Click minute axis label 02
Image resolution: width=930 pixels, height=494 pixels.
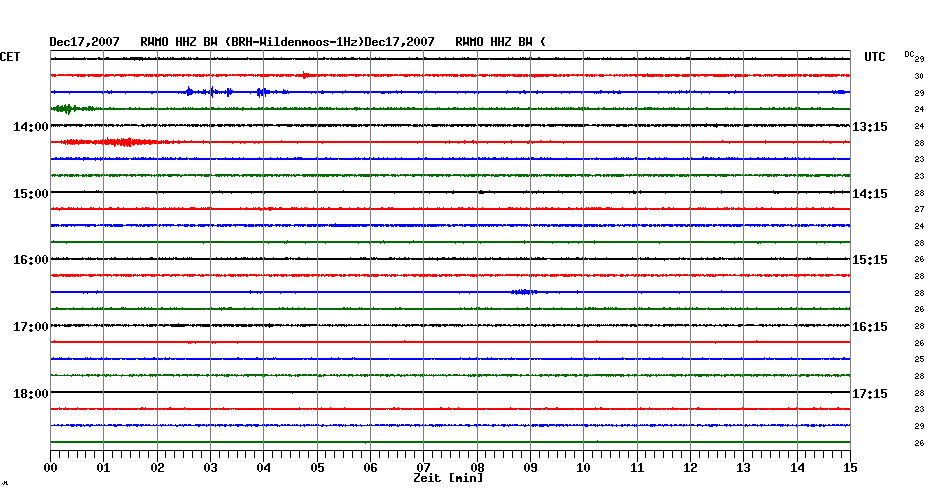[157, 468]
